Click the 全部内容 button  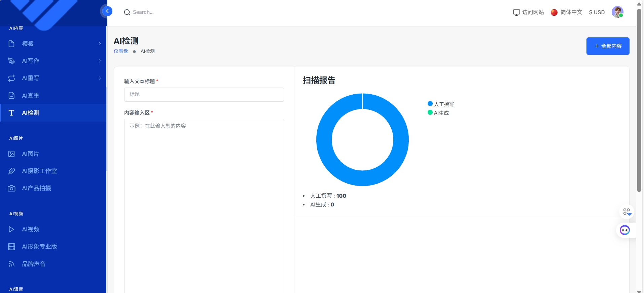607,46
